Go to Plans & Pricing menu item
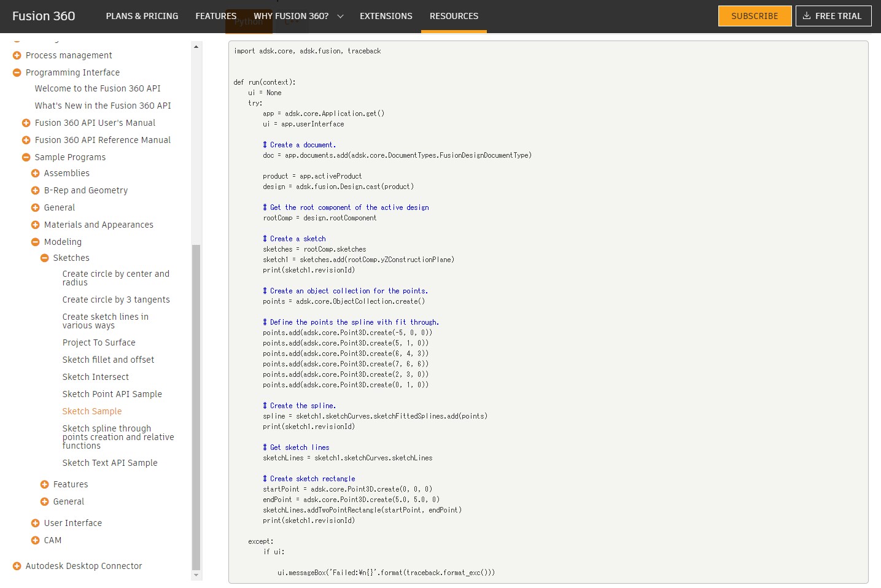The height and width of the screenshot is (588, 881). point(142,16)
